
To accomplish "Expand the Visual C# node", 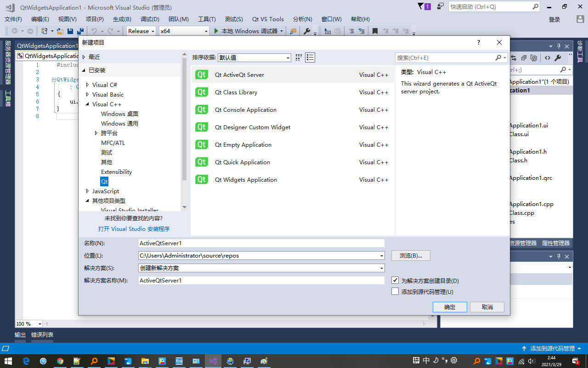I will point(88,85).
